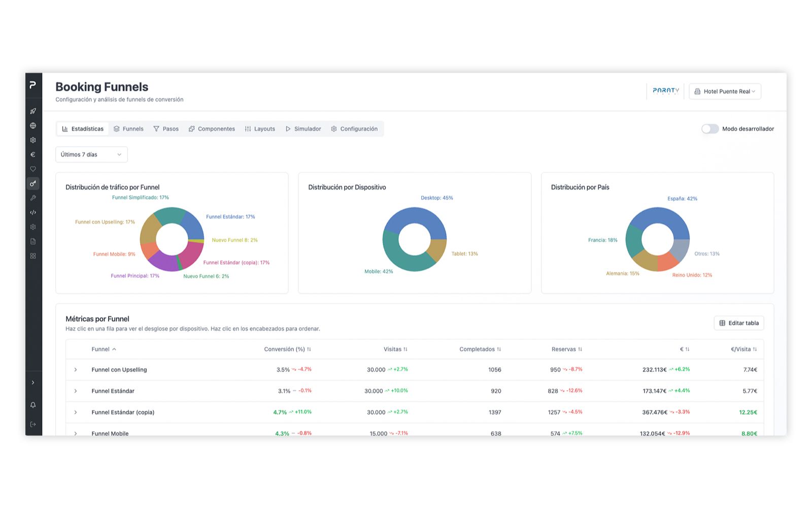Screen dimensions: 812x508
Task: Expand the Funnel con Upselling row
Action: [76, 370]
